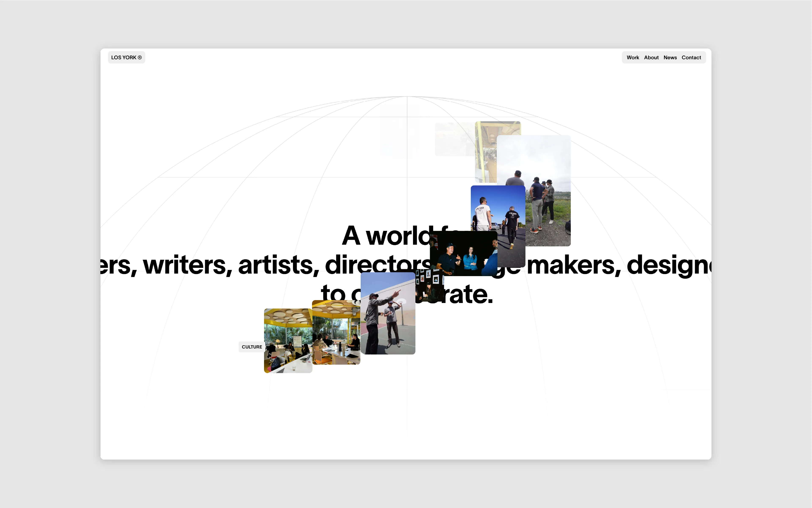812x508 pixels.
Task: Click the headline text 'A world'
Action: point(386,236)
